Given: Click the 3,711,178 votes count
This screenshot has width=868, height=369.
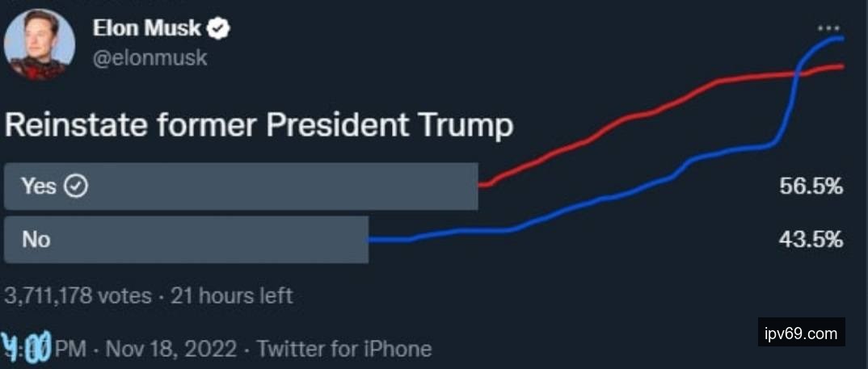Looking at the screenshot, I should pos(78,296).
